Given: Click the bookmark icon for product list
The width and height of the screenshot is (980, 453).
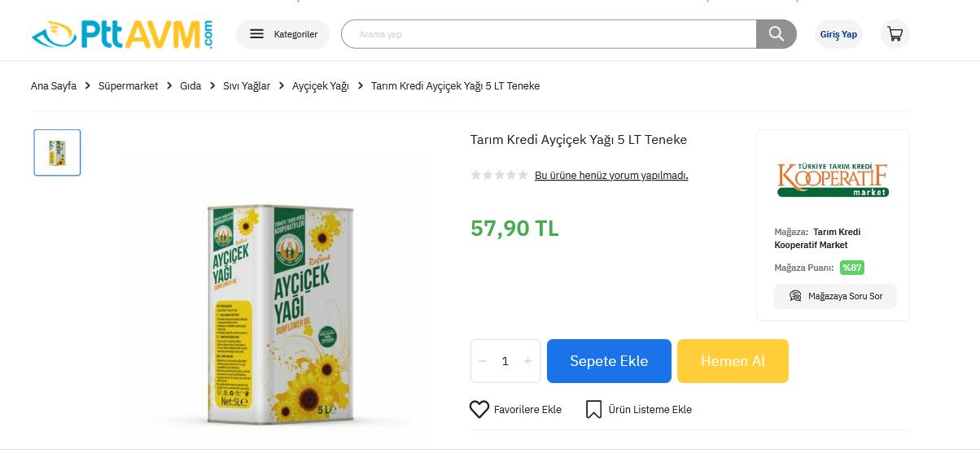Looking at the screenshot, I should 594,409.
